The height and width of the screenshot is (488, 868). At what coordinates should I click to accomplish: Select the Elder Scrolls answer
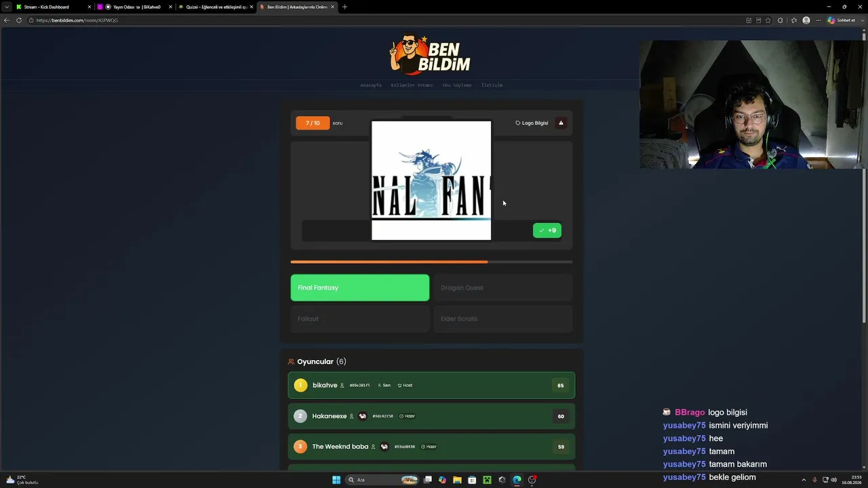click(503, 319)
